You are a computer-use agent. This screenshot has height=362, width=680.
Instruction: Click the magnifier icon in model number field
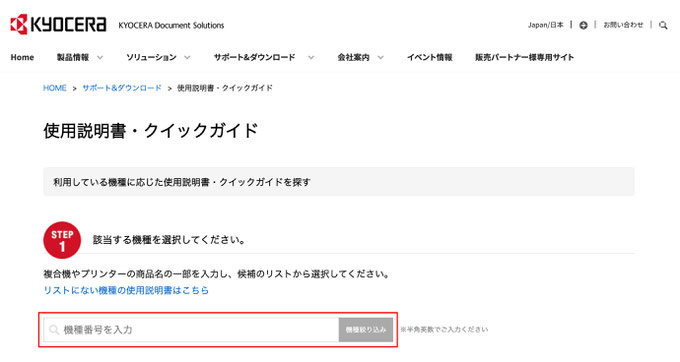point(54,330)
